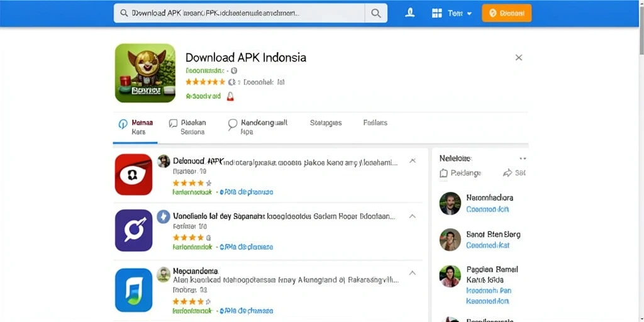Open Sanol Bten Sierg profile avatar
The width and height of the screenshot is (644, 322).
(x=450, y=240)
